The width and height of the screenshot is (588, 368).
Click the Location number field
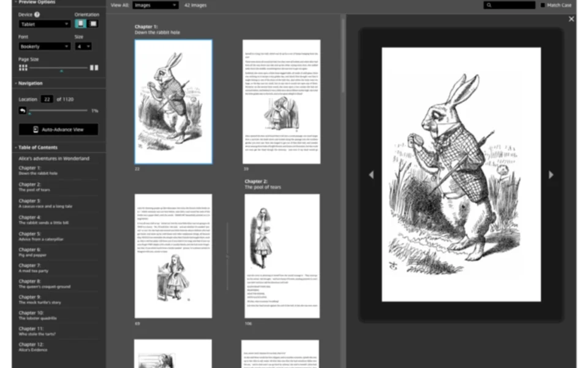tap(47, 99)
